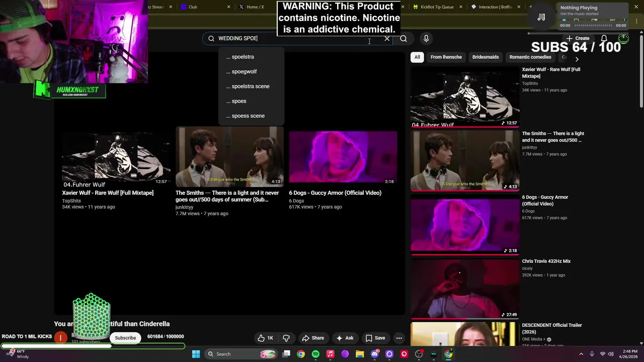Image resolution: width=644 pixels, height=362 pixels.
Task: Clear the YouTube search box with X
Action: [387, 39]
